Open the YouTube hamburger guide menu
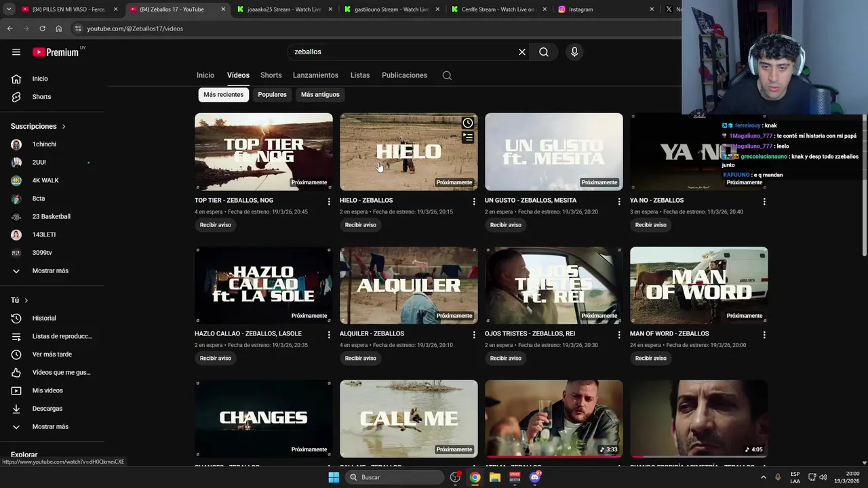The image size is (868, 488). pyautogui.click(x=16, y=52)
